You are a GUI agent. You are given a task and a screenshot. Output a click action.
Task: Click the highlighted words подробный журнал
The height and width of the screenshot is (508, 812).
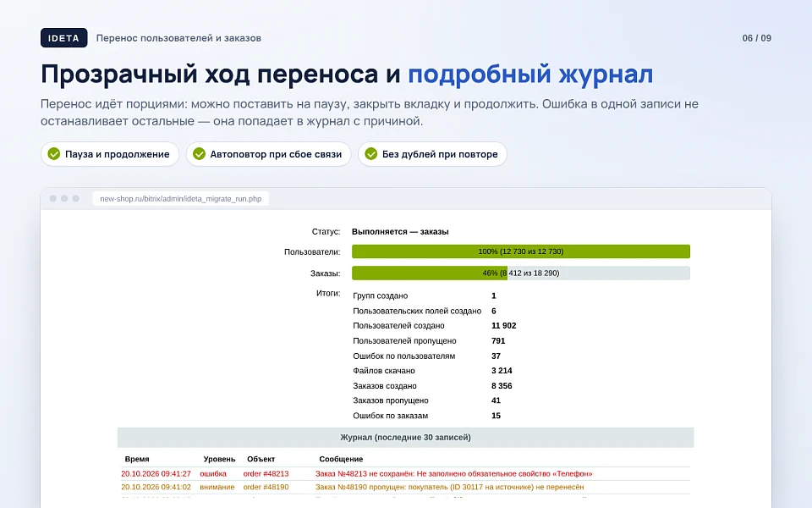[x=530, y=75]
